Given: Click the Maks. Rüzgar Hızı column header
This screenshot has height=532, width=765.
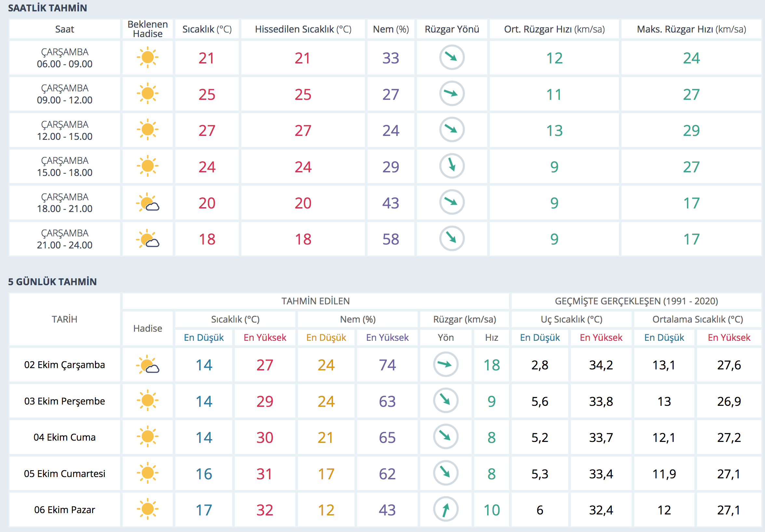Looking at the screenshot, I should pyautogui.click(x=691, y=29).
